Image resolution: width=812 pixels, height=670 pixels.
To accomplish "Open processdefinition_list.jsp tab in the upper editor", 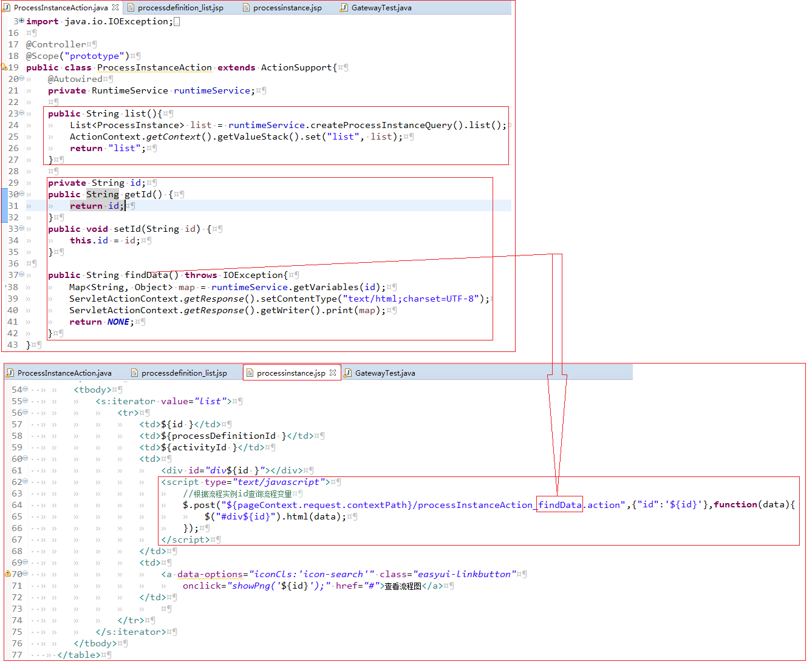I will click(180, 8).
